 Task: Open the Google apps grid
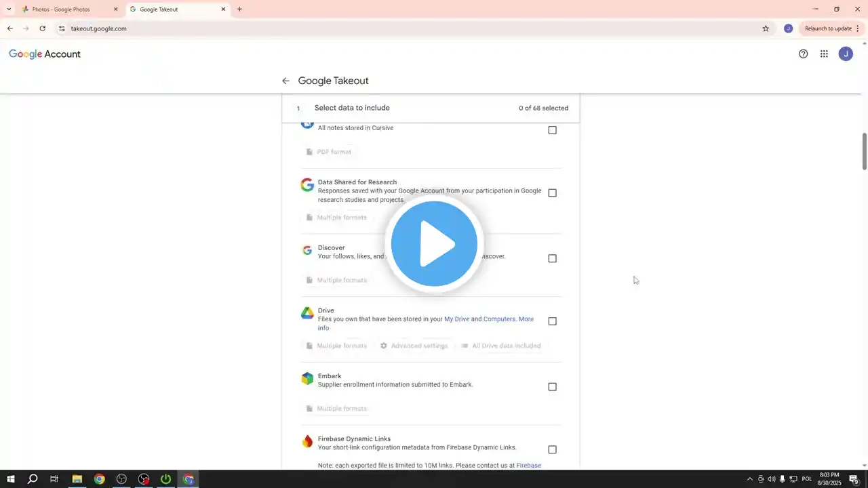824,54
